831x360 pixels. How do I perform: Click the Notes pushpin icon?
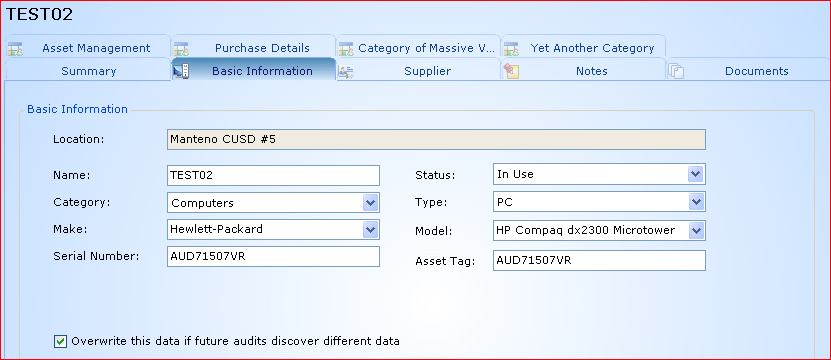coord(511,71)
